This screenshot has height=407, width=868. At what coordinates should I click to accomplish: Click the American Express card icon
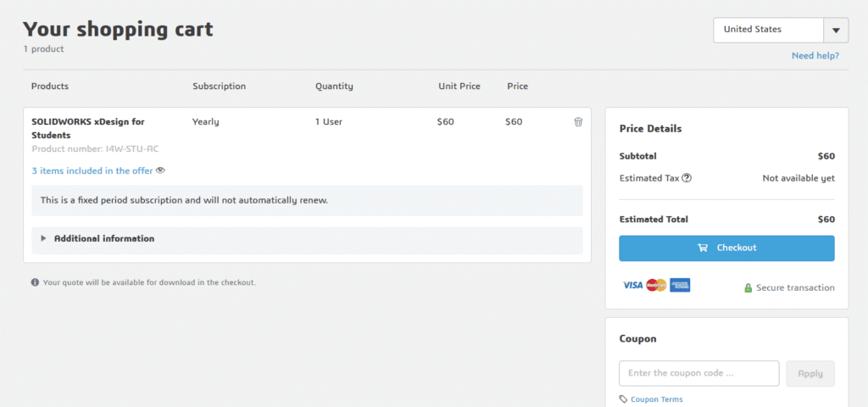pyautogui.click(x=680, y=285)
